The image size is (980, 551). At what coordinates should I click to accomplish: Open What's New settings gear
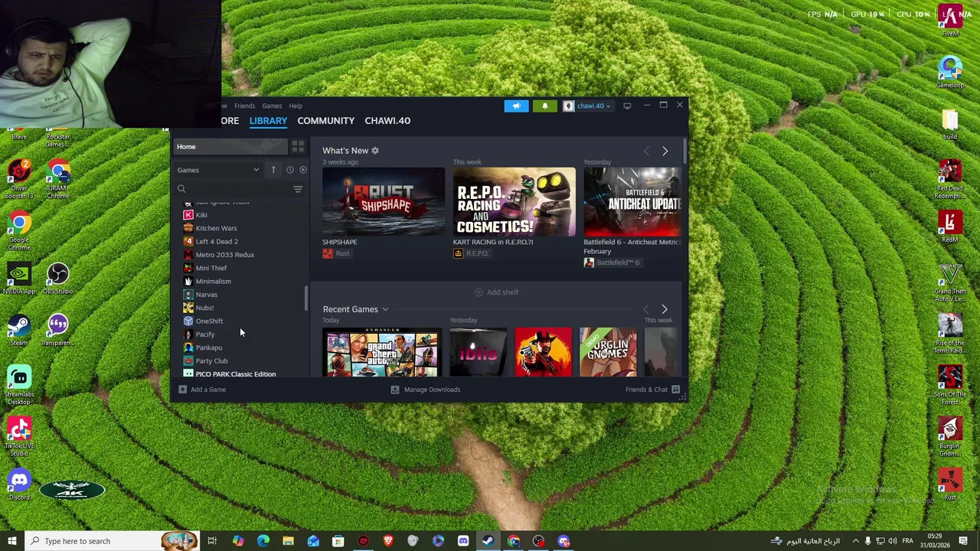coord(375,151)
